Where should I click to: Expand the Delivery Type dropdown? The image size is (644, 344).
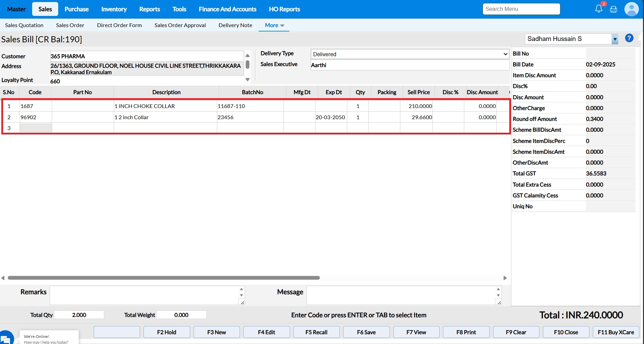[x=409, y=54]
